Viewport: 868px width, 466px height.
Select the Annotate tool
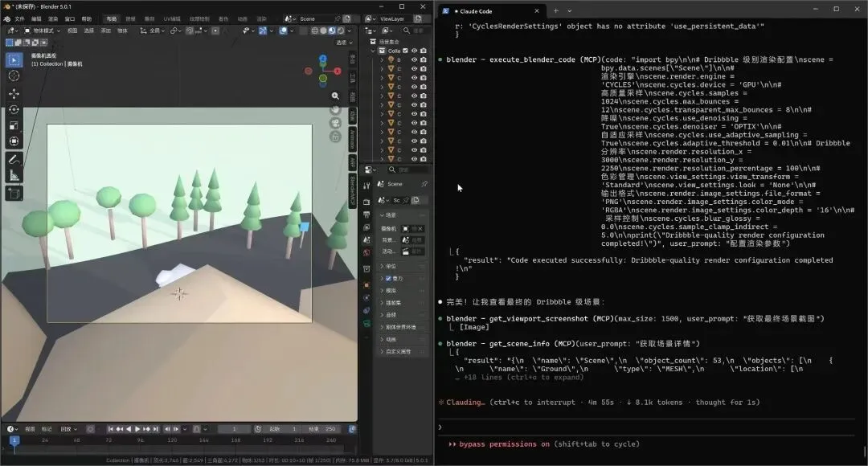(x=14, y=159)
